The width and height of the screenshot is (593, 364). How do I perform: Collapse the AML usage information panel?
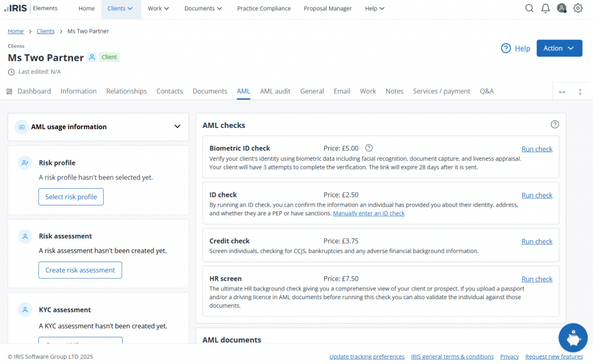177,126
